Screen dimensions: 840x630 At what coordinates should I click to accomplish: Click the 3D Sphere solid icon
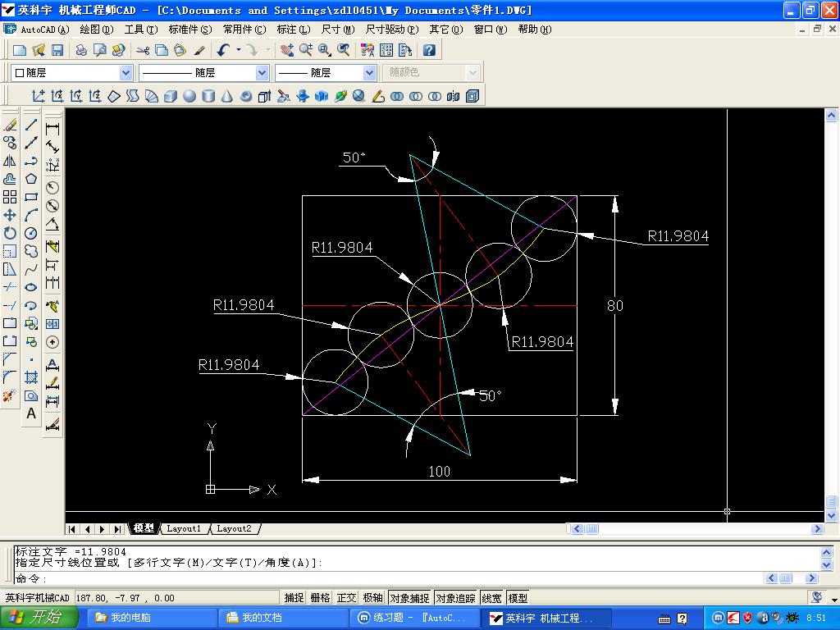point(189,96)
